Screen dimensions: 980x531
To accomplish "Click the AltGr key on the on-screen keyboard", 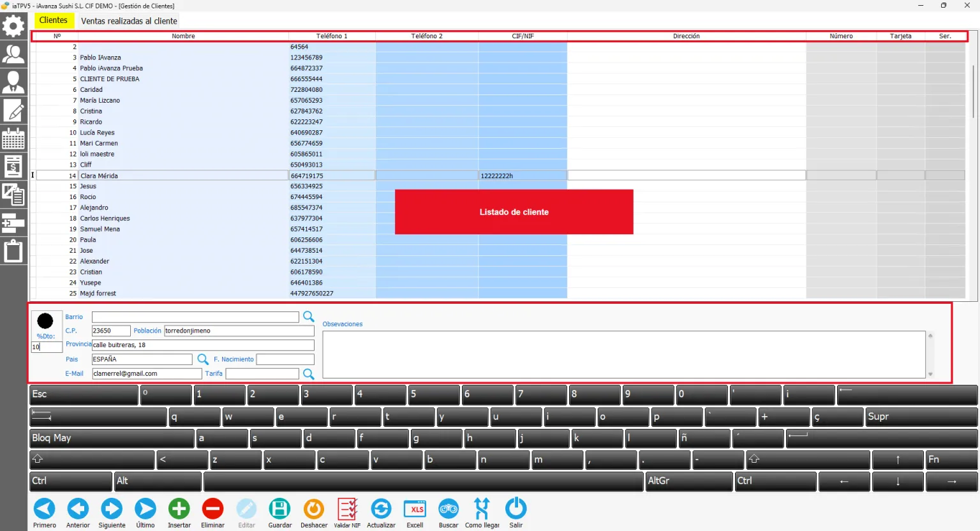I will 689,481.
